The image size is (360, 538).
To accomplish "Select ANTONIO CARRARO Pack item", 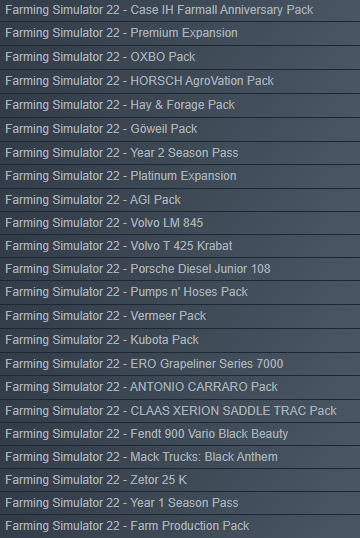I will pyautogui.click(x=180, y=387).
